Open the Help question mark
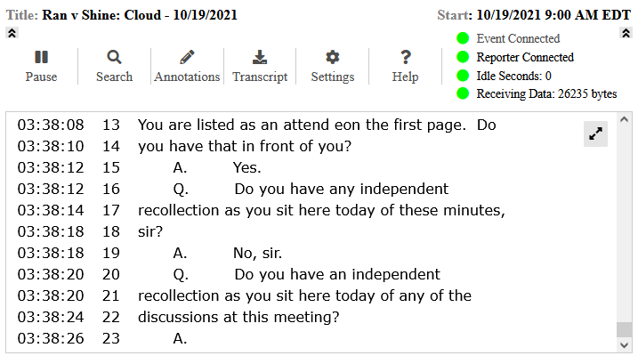The width and height of the screenshot is (638, 364). tap(405, 66)
